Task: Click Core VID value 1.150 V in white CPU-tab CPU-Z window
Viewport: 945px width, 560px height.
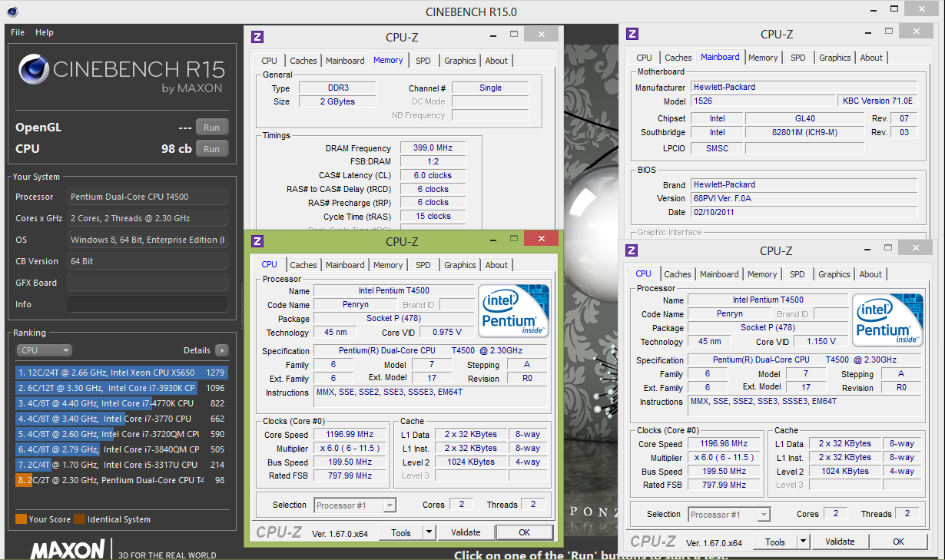Action: (821, 342)
